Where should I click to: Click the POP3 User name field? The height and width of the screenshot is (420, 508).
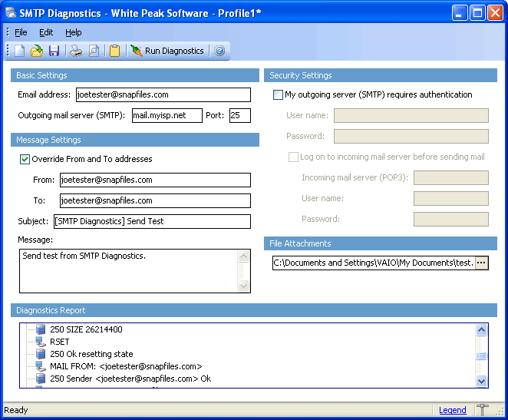click(451, 199)
